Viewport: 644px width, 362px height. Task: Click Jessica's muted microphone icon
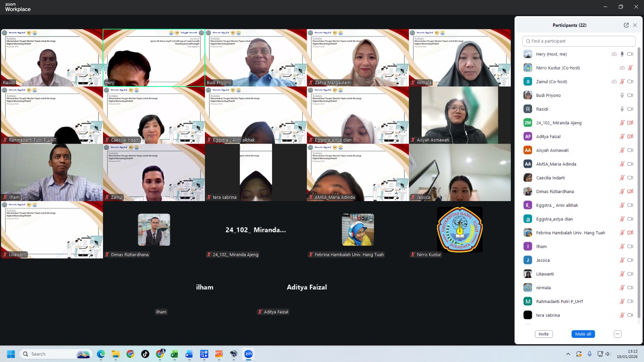pos(622,260)
